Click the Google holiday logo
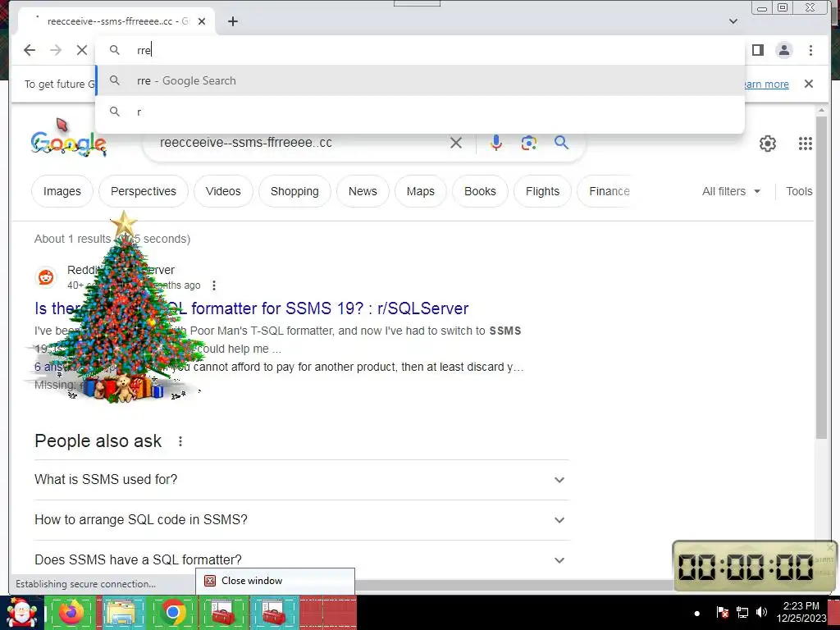Viewport: 840px width, 630px height. pos(69,144)
